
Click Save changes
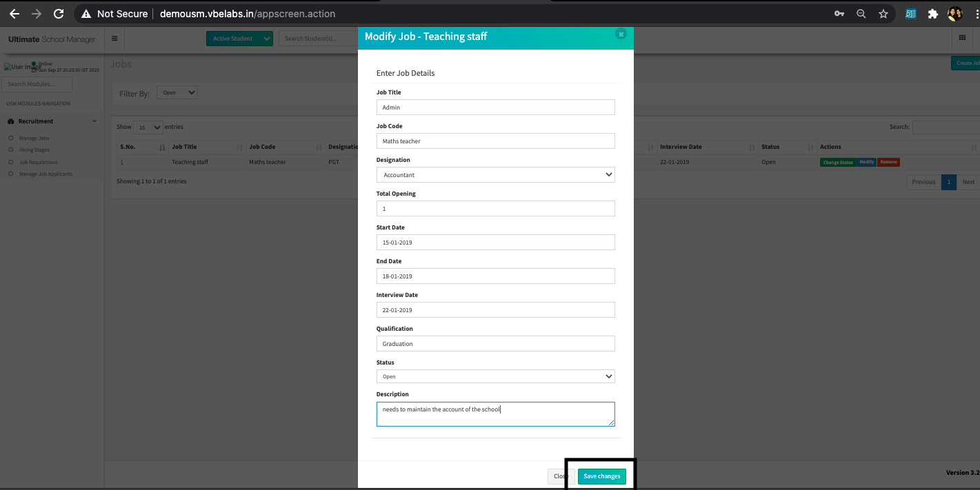[x=601, y=476]
